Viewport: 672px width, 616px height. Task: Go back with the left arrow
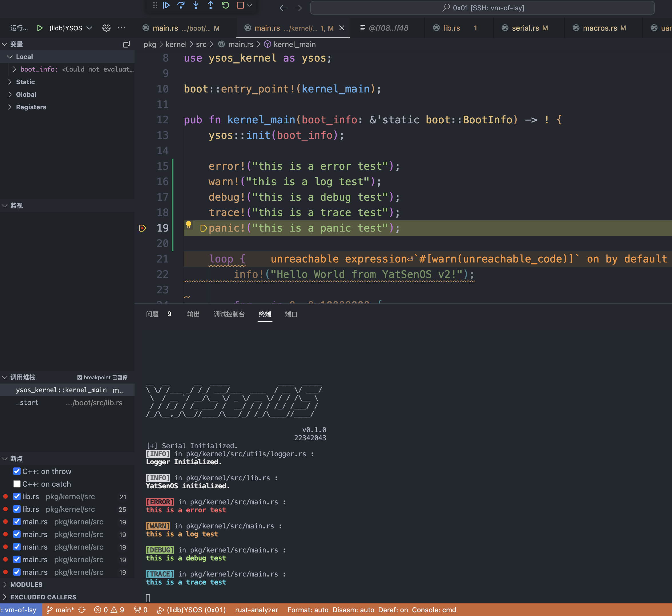point(283,8)
